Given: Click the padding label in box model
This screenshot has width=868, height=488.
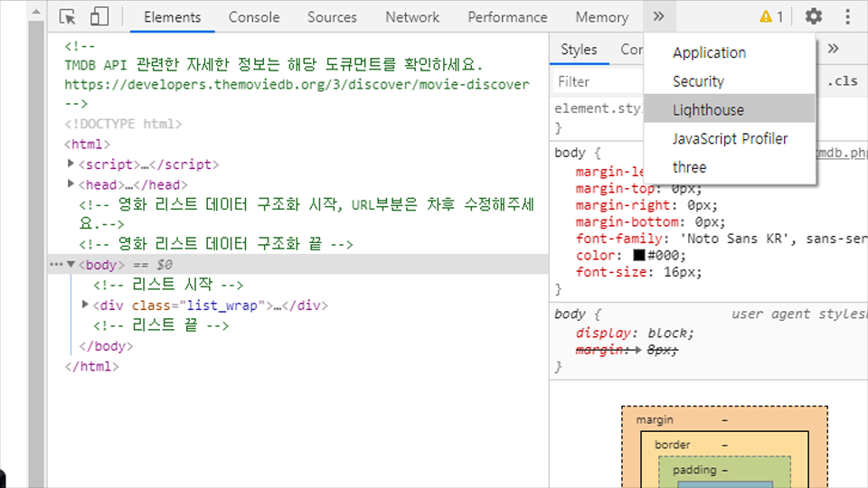Looking at the screenshot, I should [694, 470].
